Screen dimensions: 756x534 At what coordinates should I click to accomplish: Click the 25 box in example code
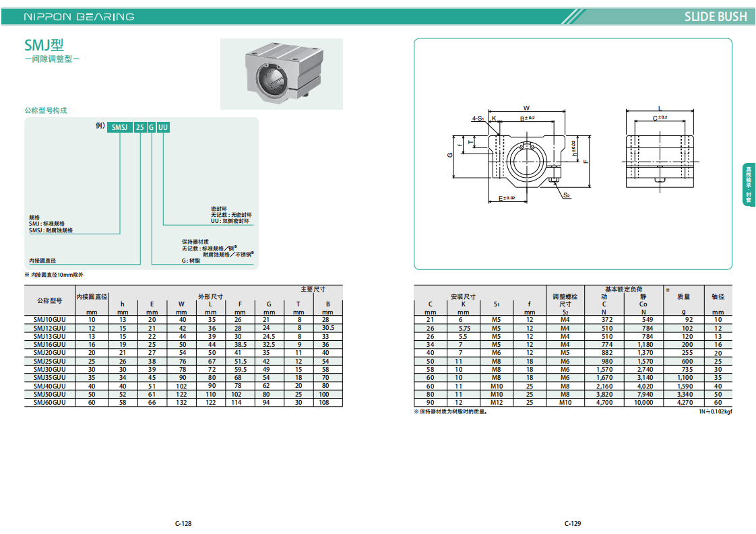pyautogui.click(x=140, y=127)
